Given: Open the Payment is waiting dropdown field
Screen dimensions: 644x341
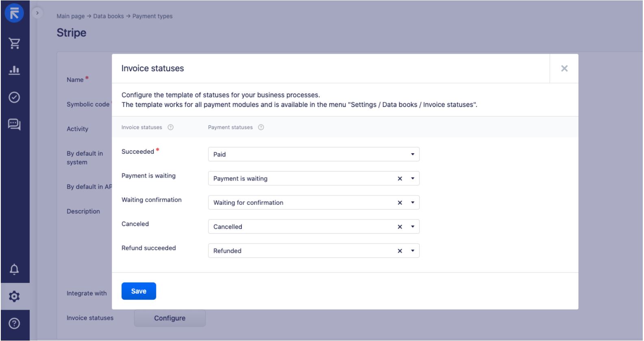Looking at the screenshot, I should click(314, 178).
